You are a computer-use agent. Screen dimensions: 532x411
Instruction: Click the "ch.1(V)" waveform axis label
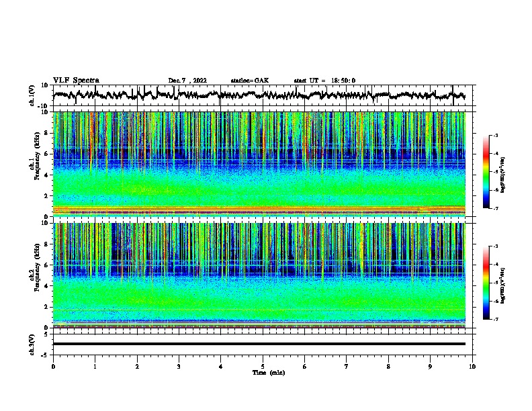pyautogui.click(x=32, y=95)
